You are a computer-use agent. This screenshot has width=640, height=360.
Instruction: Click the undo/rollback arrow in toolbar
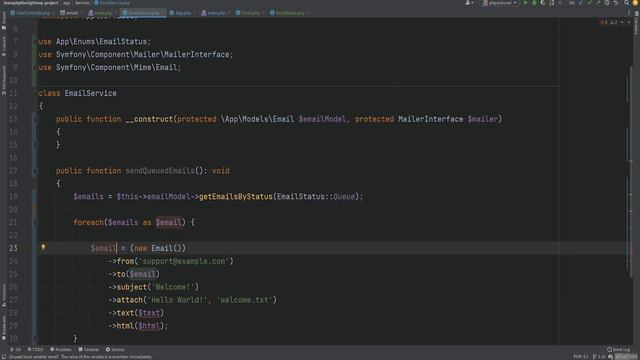click(616, 3)
